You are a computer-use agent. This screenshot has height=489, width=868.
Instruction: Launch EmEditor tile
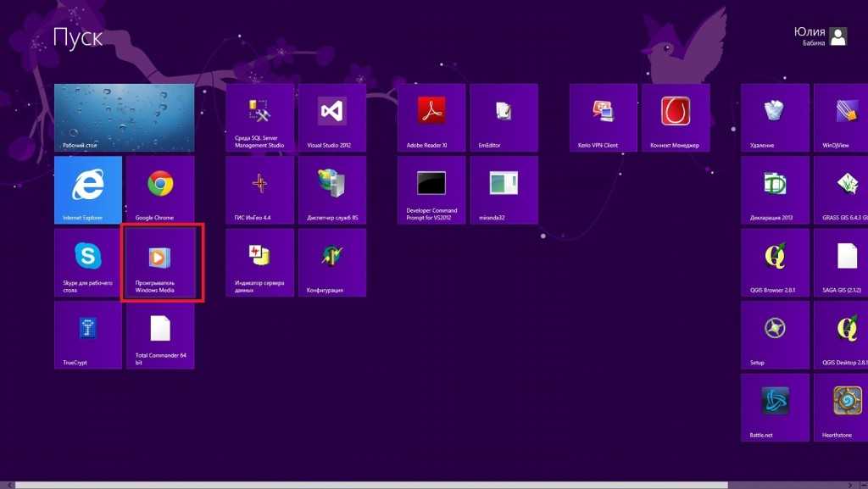(x=504, y=118)
